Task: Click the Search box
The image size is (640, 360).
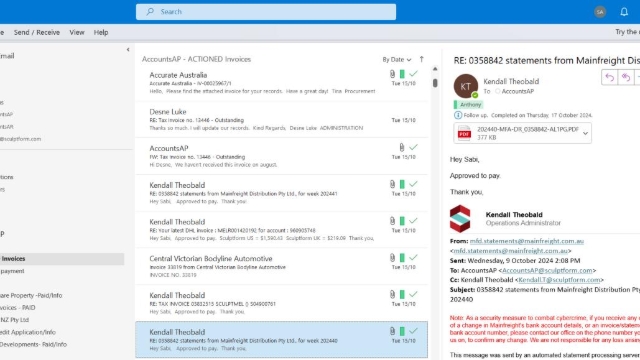Action: click(266, 12)
